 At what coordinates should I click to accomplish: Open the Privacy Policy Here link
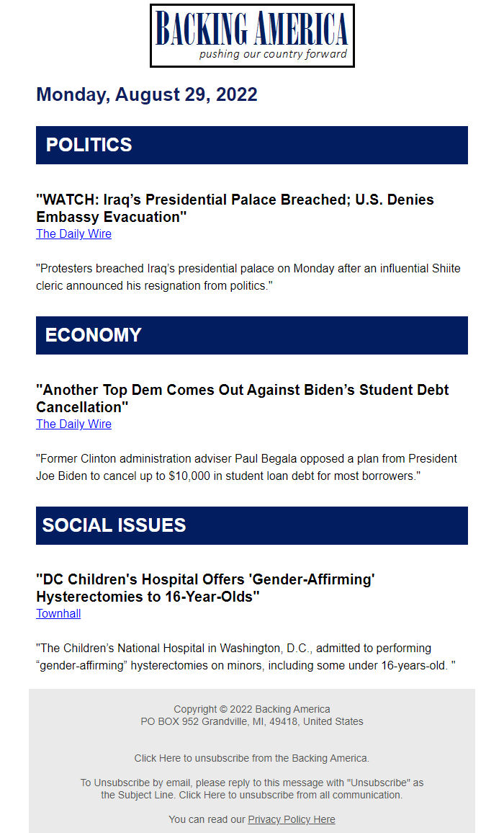point(292,819)
